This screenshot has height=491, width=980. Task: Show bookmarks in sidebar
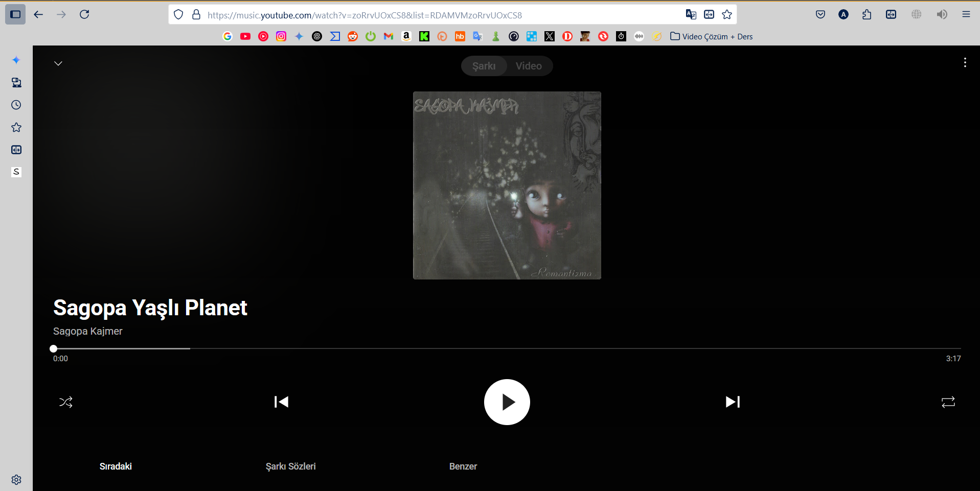coord(16,127)
